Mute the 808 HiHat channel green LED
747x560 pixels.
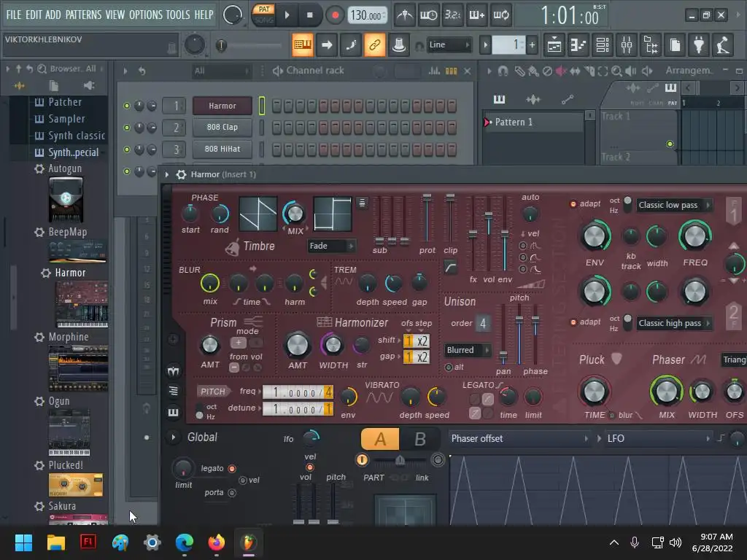coord(127,149)
